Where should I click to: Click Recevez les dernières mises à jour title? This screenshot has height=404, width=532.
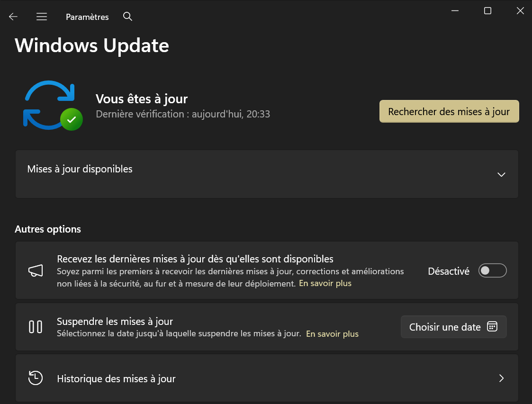[x=195, y=259]
